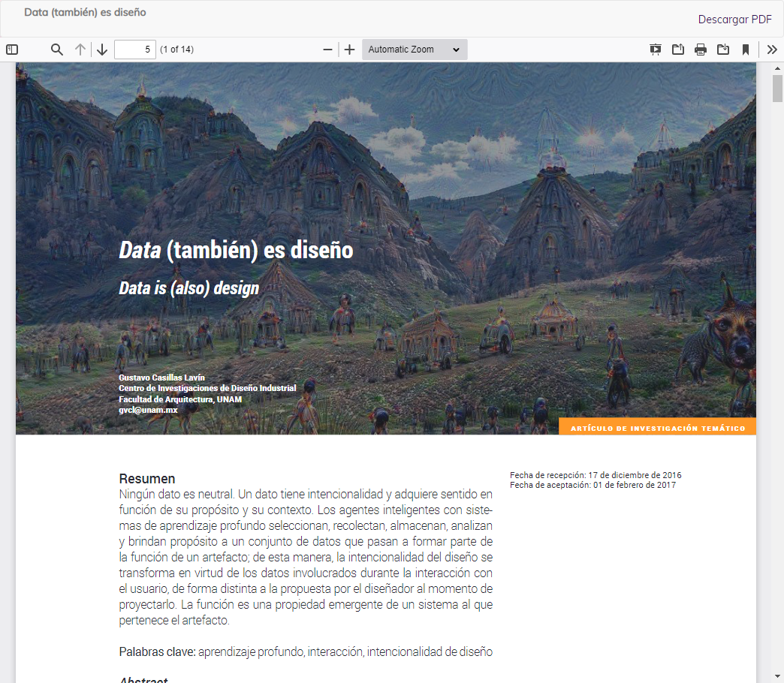Open a file with the folder icon
Viewport: 784px width, 683px height.
678,50
